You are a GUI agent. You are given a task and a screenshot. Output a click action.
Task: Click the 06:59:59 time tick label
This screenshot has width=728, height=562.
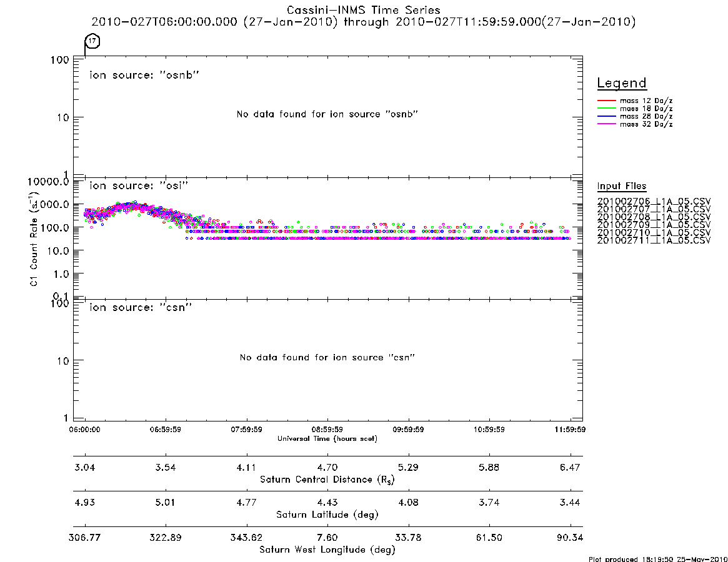click(166, 430)
